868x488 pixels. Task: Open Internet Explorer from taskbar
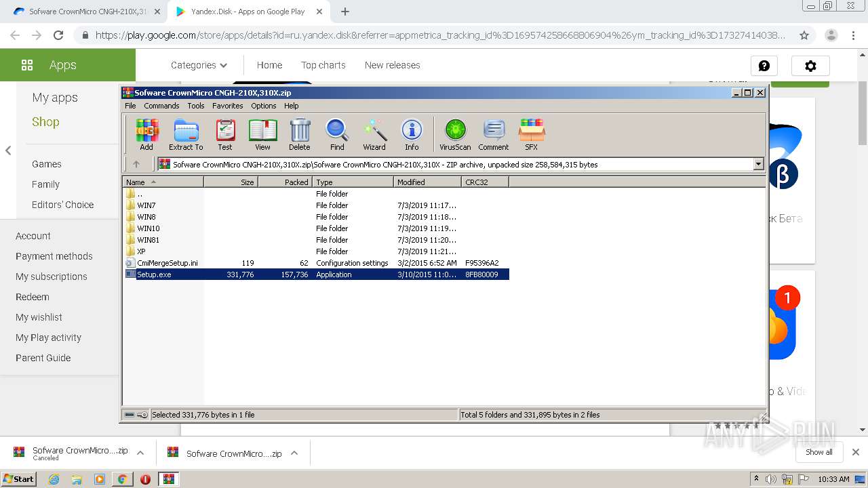click(54, 479)
